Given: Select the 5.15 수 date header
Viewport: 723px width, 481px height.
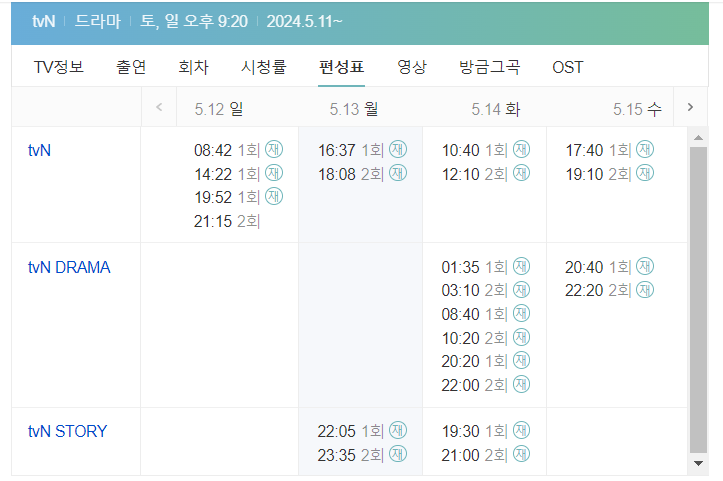Looking at the screenshot, I should (637, 109).
